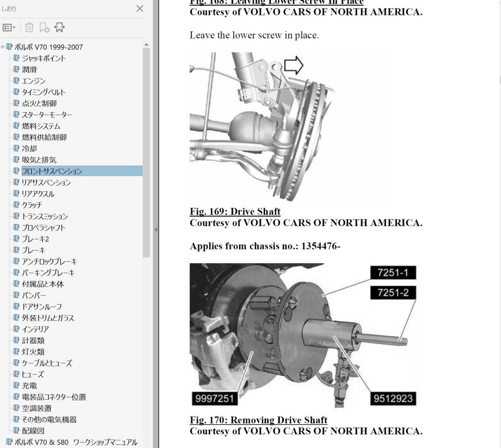
Task: Select バンパー bookmark
Action: (33, 295)
